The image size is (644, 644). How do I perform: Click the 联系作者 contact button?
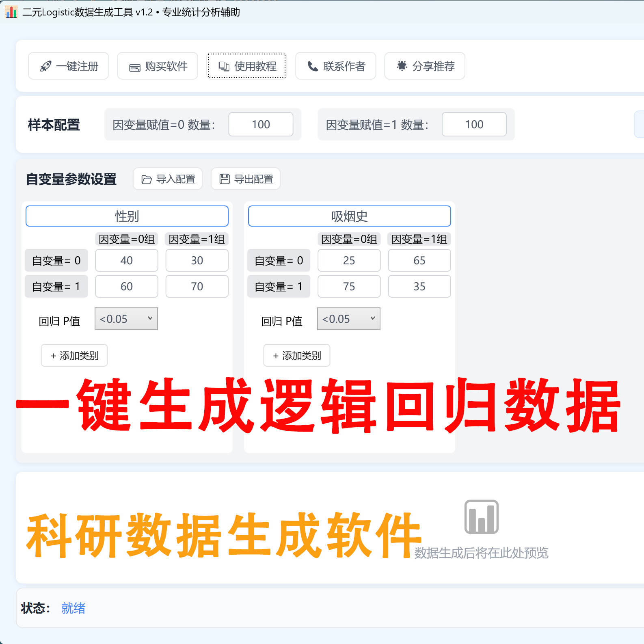(336, 66)
